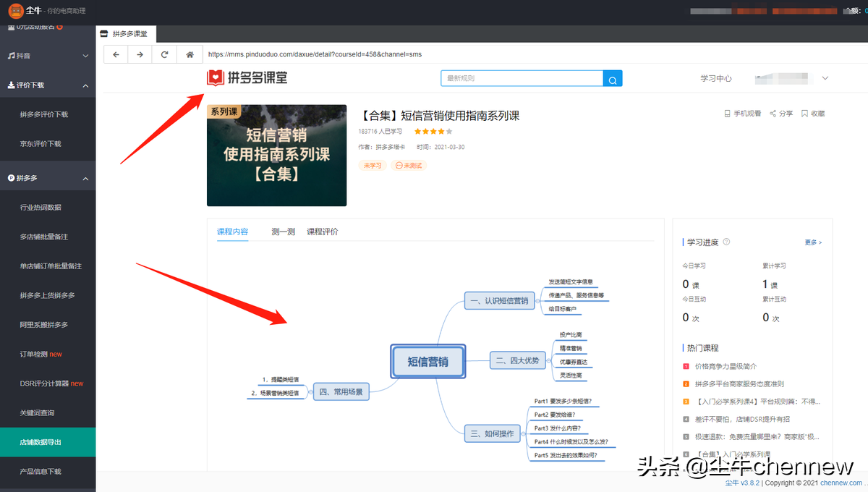This screenshot has width=868, height=492.
Task: Click the 未测试 status tag
Action: coord(409,166)
